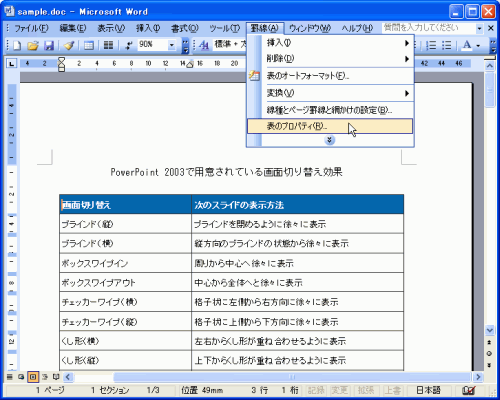This screenshot has width=500, height=400.
Task: Open ヘルプ(H) menu
Action: click(357, 29)
